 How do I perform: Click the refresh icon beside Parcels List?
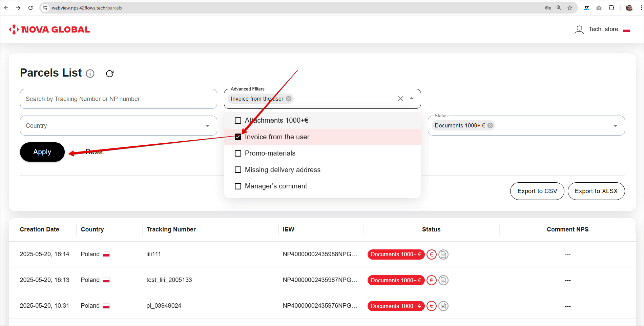point(110,74)
